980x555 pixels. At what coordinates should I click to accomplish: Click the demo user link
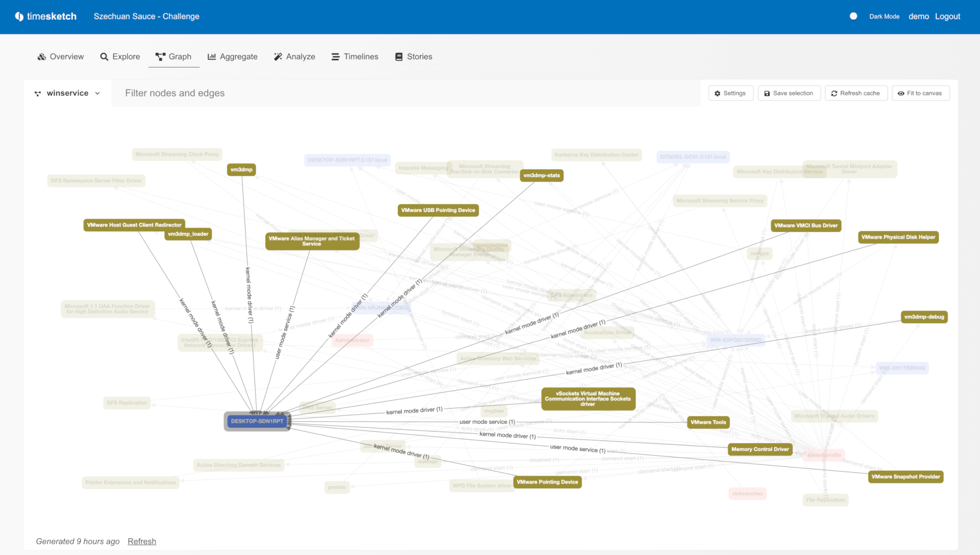click(918, 17)
